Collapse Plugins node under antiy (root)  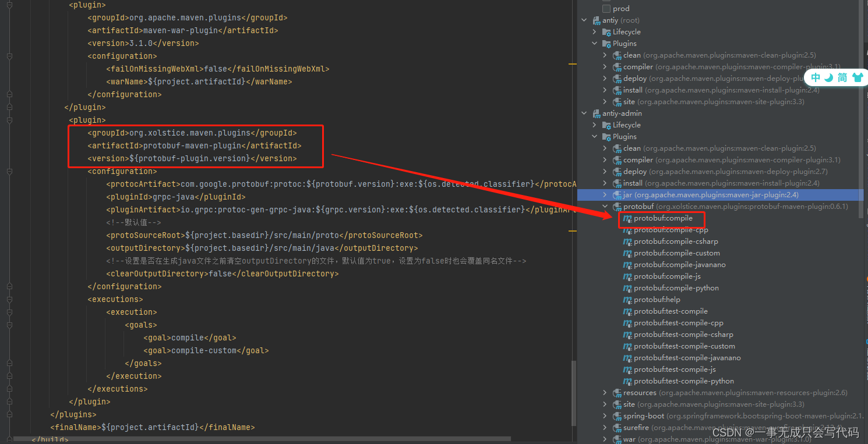click(x=595, y=44)
